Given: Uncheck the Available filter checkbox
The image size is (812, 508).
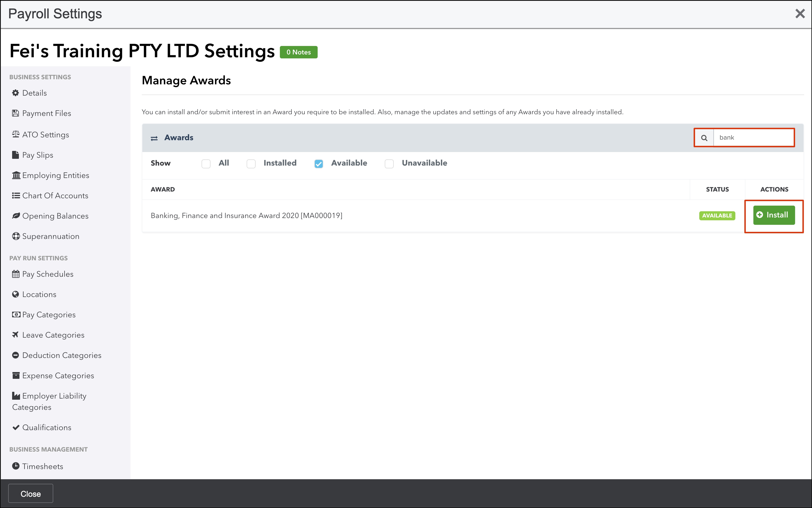Looking at the screenshot, I should pos(318,164).
